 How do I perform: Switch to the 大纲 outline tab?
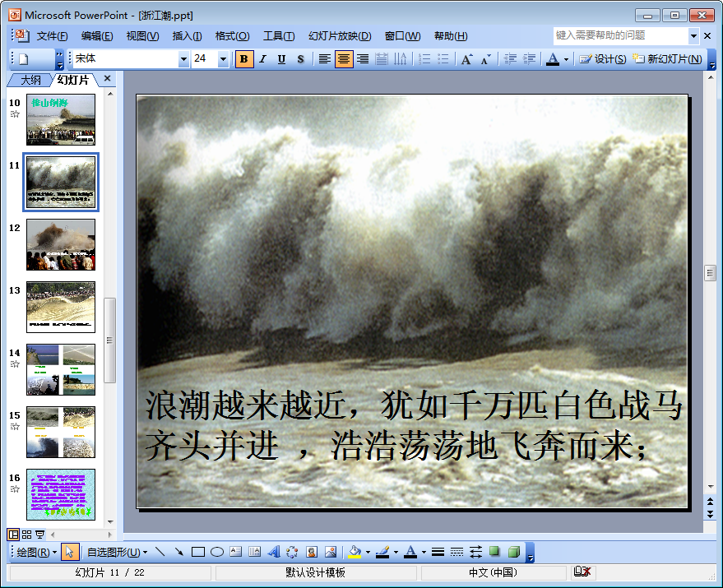tap(30, 80)
